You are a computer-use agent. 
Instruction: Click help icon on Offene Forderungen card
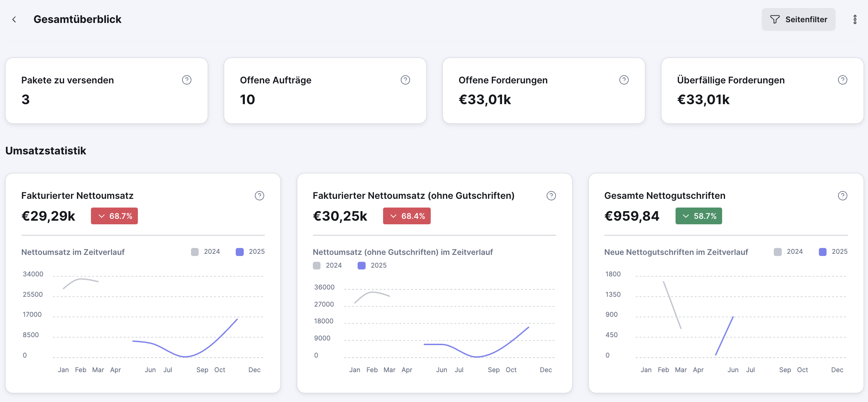(624, 80)
